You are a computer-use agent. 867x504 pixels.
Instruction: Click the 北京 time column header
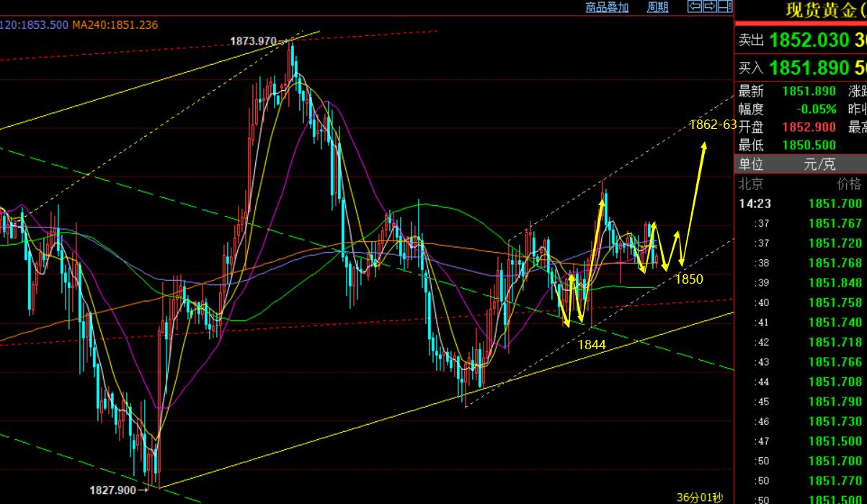[750, 184]
